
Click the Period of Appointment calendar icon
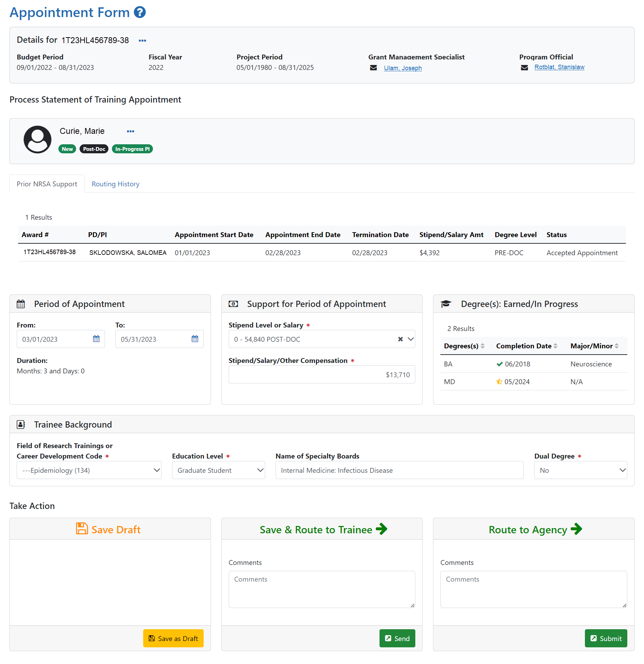21,304
